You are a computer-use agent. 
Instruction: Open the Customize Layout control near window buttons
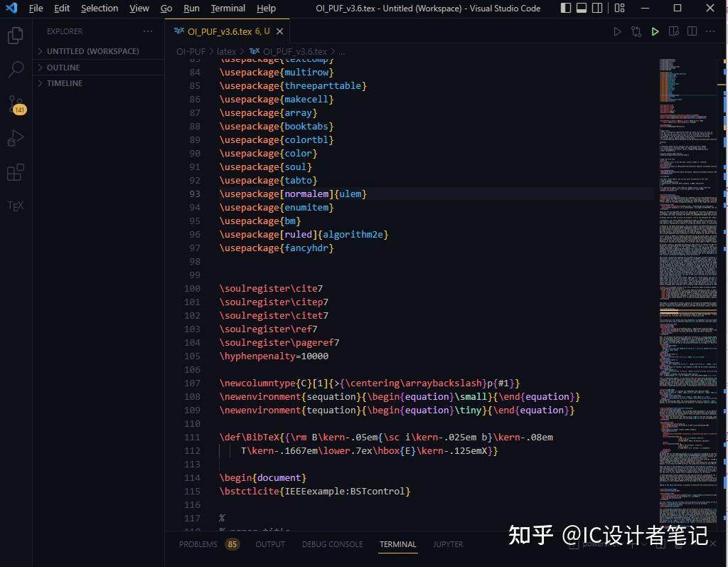click(x=619, y=8)
